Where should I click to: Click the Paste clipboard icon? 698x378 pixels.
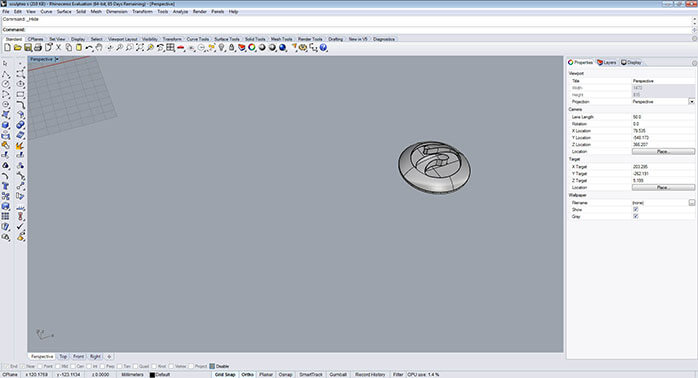click(x=79, y=48)
